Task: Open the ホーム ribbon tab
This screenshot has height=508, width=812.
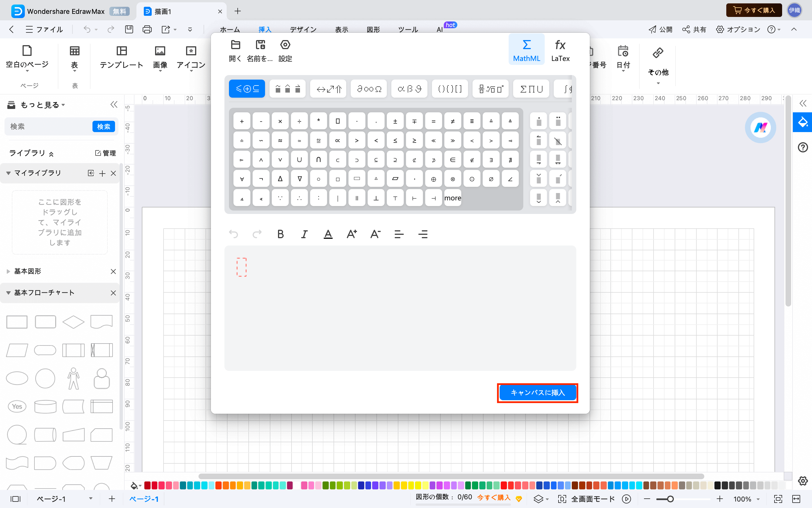Action: pos(230,30)
